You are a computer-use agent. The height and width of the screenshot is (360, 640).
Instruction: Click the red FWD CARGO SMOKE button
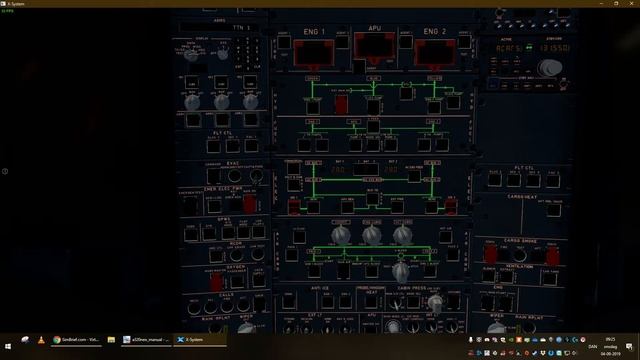[x=490, y=254]
